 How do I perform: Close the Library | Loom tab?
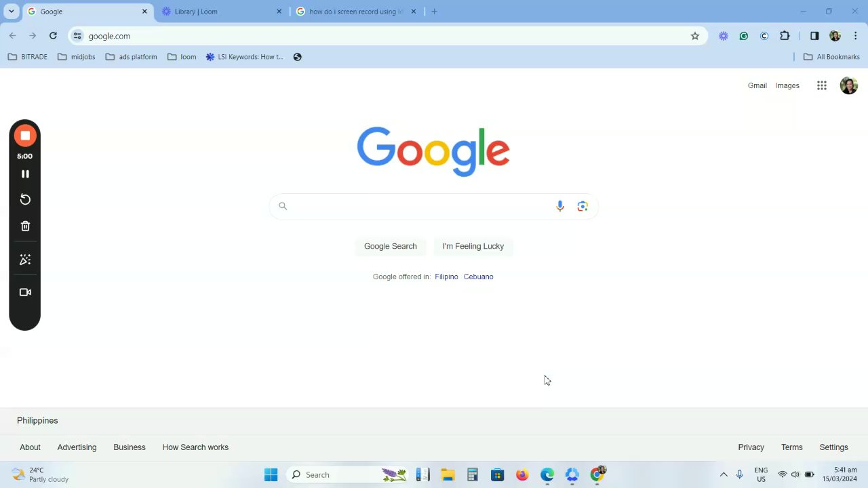click(x=279, y=12)
